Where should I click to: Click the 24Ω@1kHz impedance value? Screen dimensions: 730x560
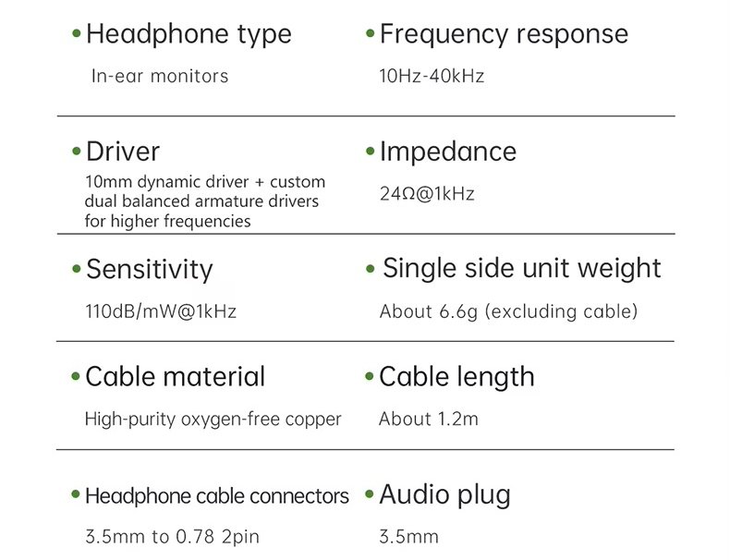427,194
